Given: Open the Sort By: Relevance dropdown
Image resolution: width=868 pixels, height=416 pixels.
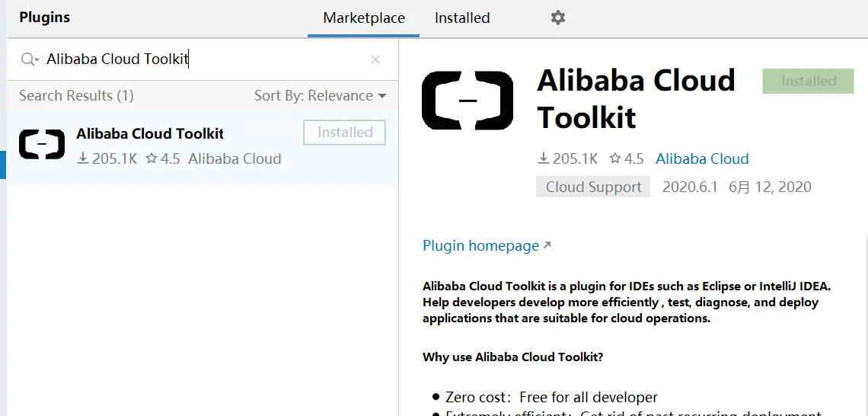Looking at the screenshot, I should pos(321,95).
